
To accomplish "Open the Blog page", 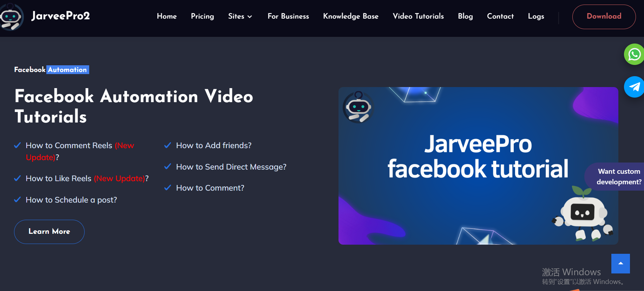I will 465,16.
